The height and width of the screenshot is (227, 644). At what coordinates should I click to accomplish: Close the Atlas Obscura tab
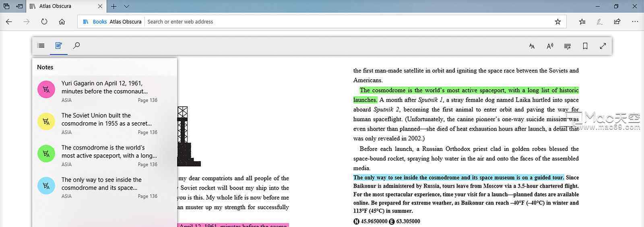[x=100, y=6]
